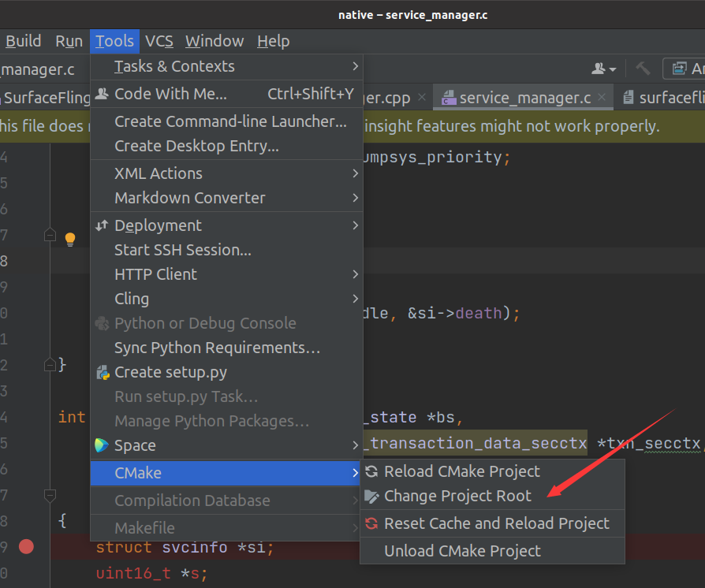
Task: Click the Create setup.py Python icon
Action: tap(102, 372)
